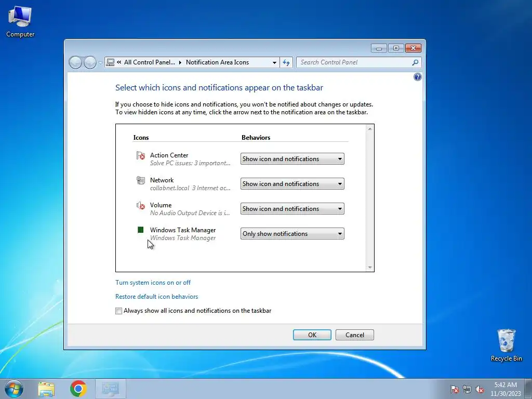This screenshot has width=532, height=399.
Task: Minimize the Notification Area Icons window
Action: pyautogui.click(x=379, y=48)
